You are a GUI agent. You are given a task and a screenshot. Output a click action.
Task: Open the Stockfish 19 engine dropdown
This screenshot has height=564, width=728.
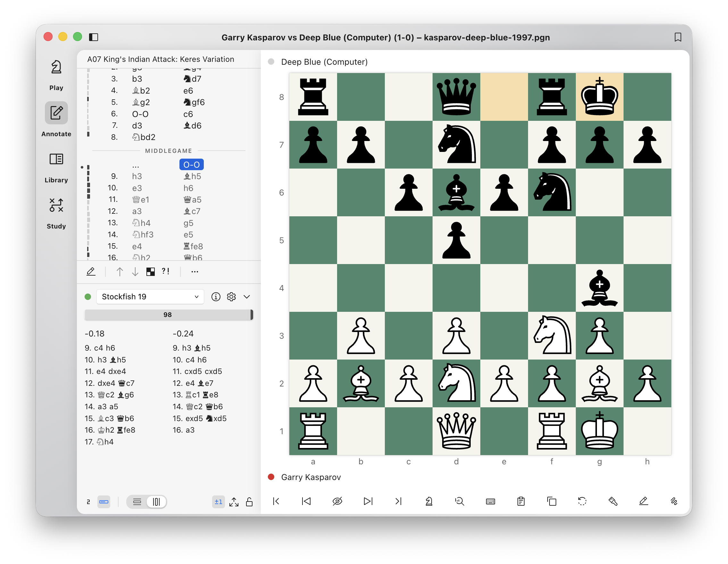[150, 297]
